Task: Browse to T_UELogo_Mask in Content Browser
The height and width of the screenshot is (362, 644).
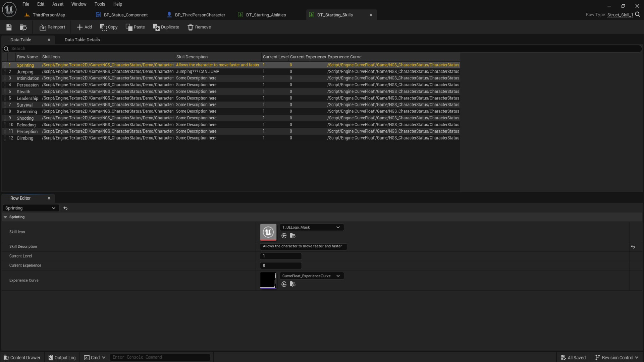Action: pyautogui.click(x=292, y=236)
